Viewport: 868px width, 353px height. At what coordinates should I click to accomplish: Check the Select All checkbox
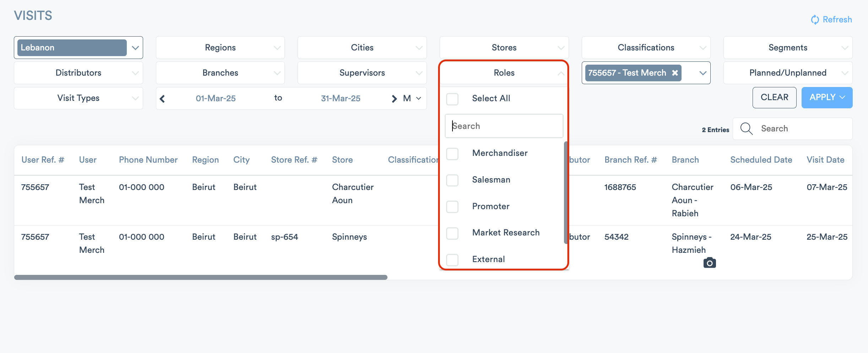click(x=452, y=99)
